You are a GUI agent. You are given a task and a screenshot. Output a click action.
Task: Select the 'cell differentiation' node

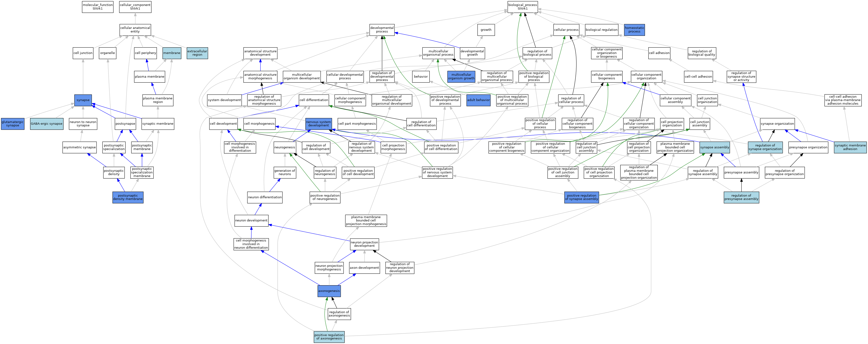(x=314, y=100)
